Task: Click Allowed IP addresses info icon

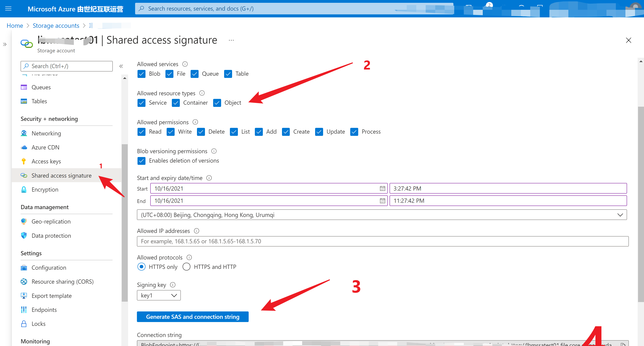Action: (197, 231)
